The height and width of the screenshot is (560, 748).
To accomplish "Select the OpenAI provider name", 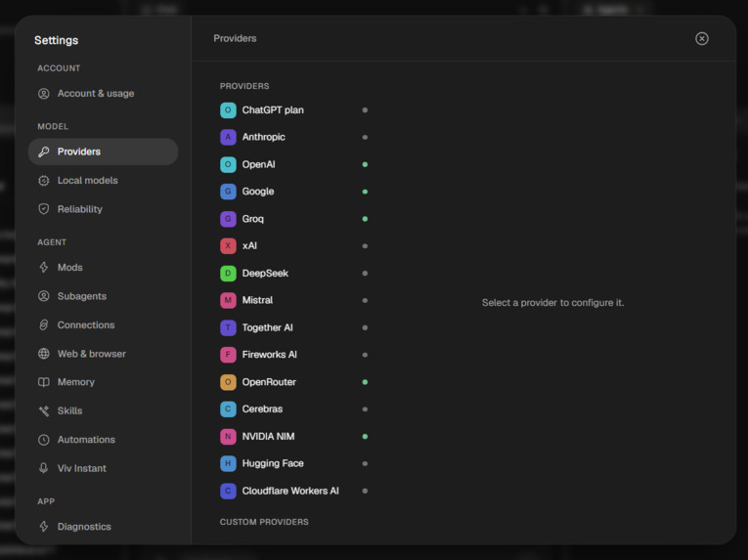I will point(258,164).
